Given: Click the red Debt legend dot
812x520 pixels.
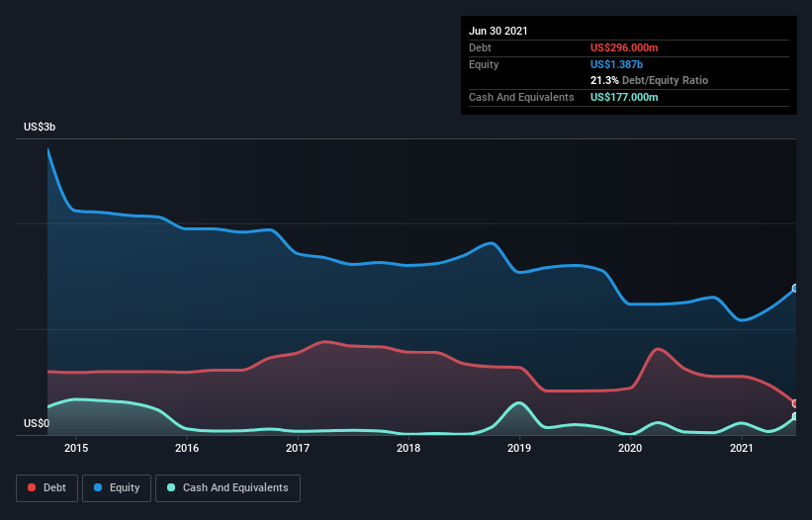Looking at the screenshot, I should (x=32, y=488).
